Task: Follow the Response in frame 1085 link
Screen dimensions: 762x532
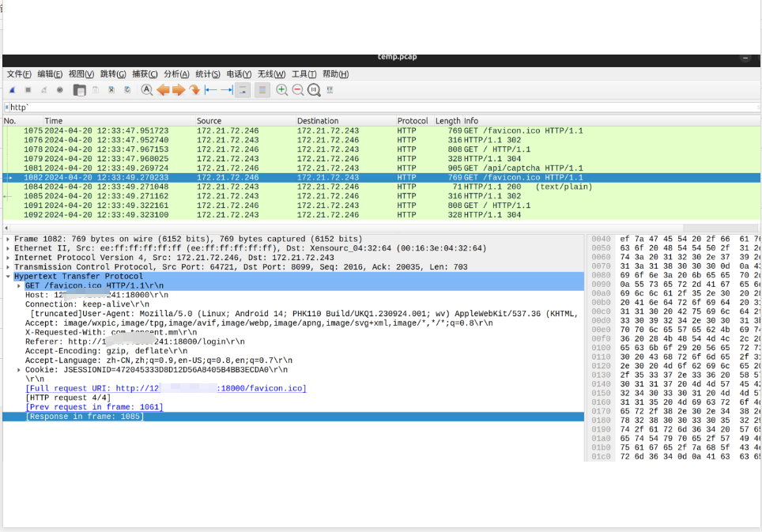Action: tap(85, 417)
